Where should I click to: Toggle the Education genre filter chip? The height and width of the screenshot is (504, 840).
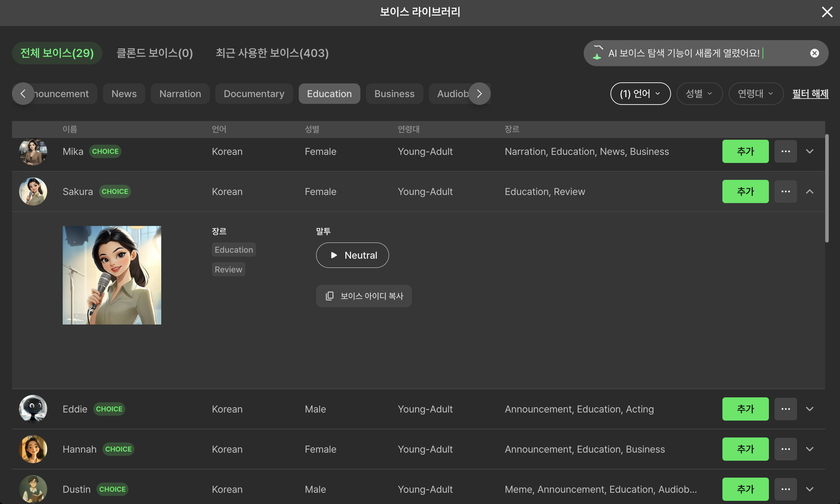[x=329, y=94]
